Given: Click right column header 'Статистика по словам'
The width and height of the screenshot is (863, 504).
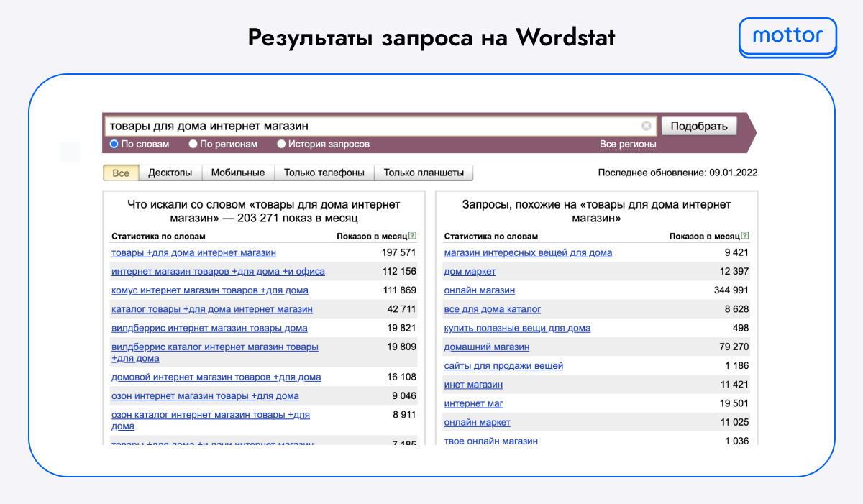Looking at the screenshot, I should (x=490, y=237).
